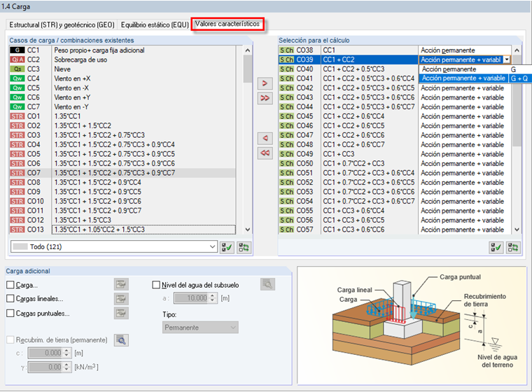Click the Qw badge of CC7

coord(17,107)
